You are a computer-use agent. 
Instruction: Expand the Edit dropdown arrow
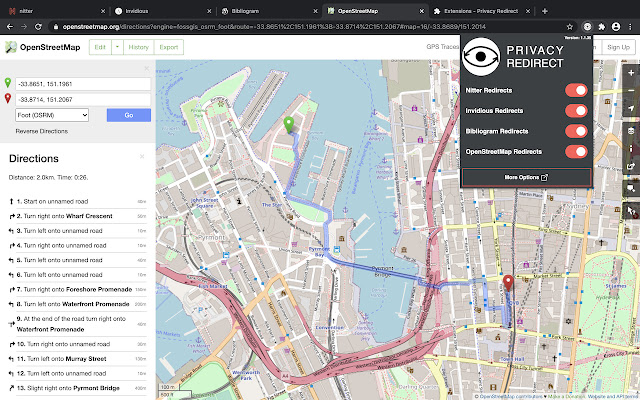click(x=117, y=47)
